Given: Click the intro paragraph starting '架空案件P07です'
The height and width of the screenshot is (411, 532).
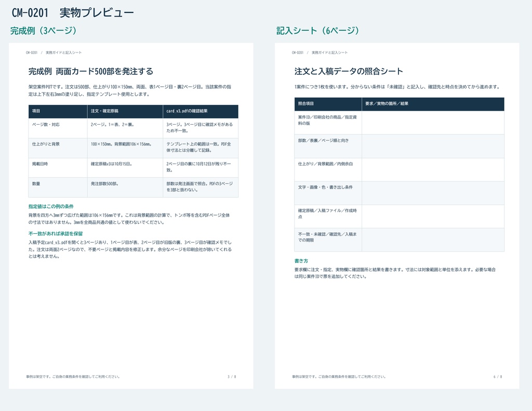Looking at the screenshot, I should (130, 90).
